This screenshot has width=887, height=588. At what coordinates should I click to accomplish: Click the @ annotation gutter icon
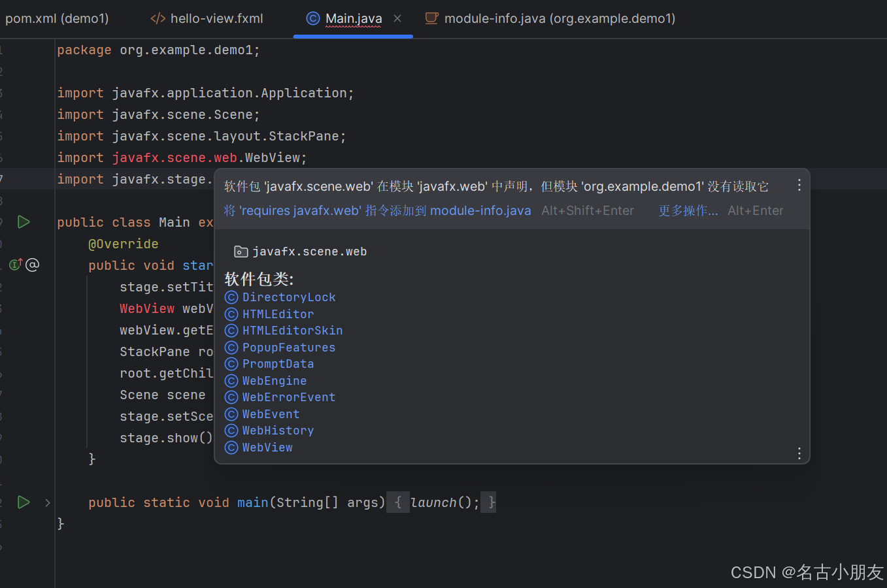(33, 264)
